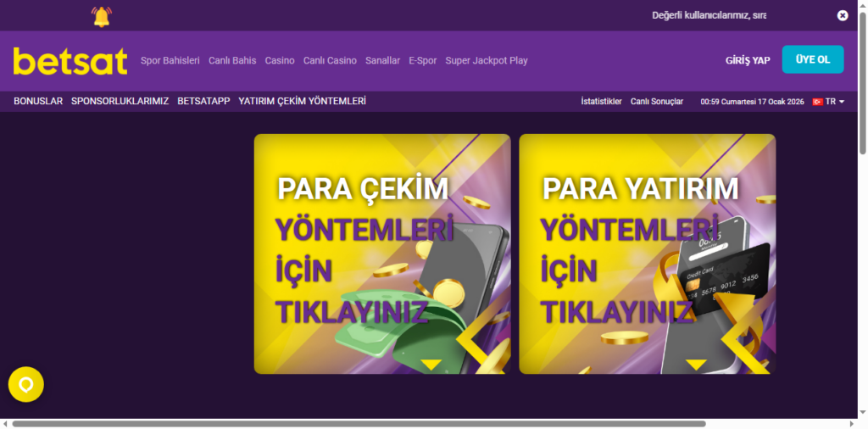The width and height of the screenshot is (868, 429).
Task: Click the scroll right arrow
Action: [853, 424]
